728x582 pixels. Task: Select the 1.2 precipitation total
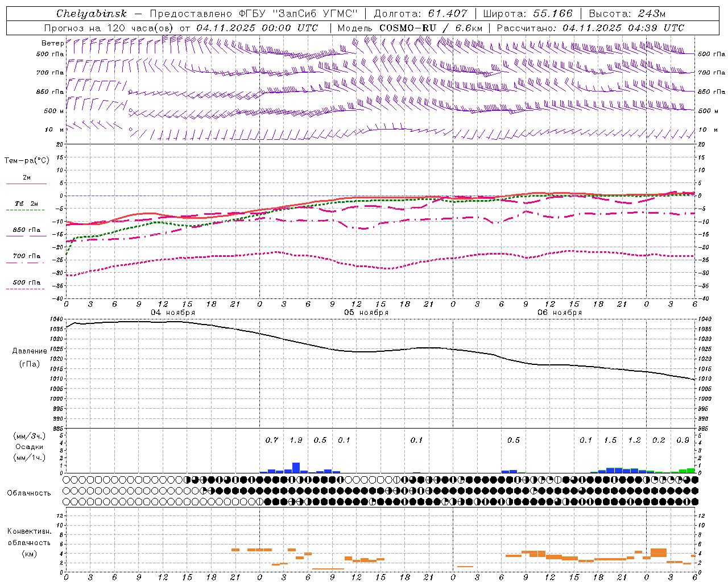tap(634, 440)
